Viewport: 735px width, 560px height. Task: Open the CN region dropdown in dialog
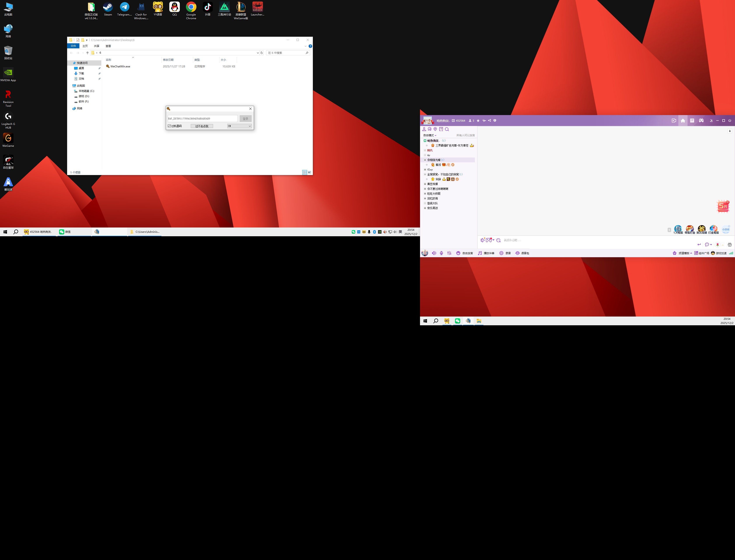239,126
